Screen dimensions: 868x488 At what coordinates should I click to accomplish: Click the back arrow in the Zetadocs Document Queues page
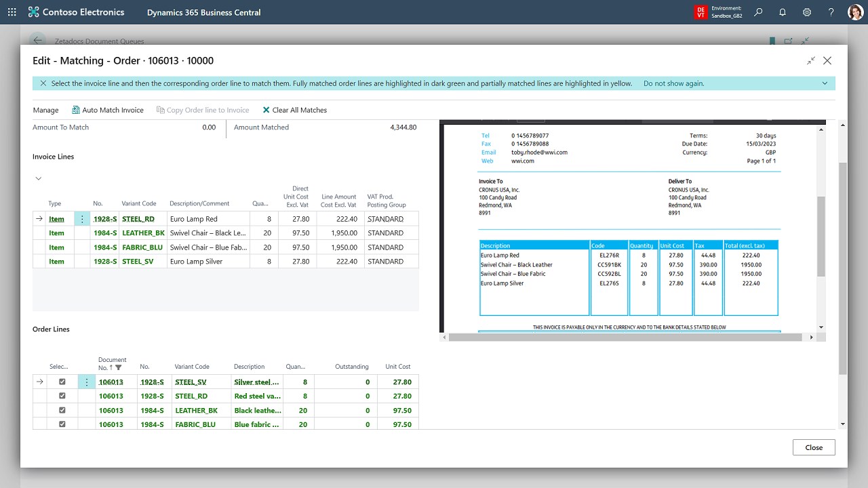(x=37, y=40)
